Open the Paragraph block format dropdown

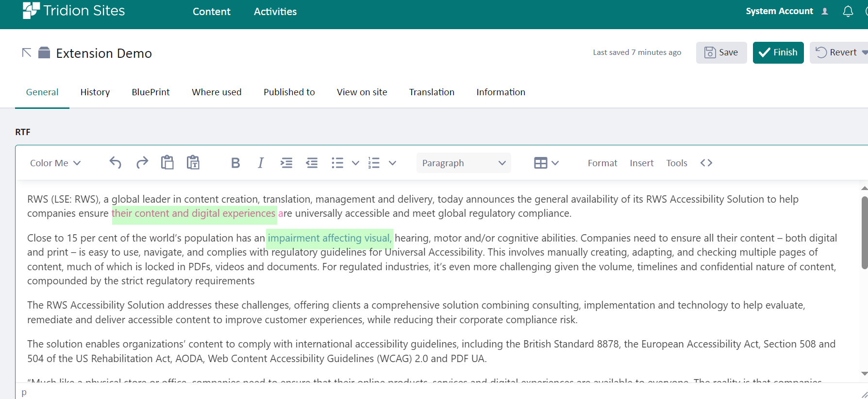[464, 163]
